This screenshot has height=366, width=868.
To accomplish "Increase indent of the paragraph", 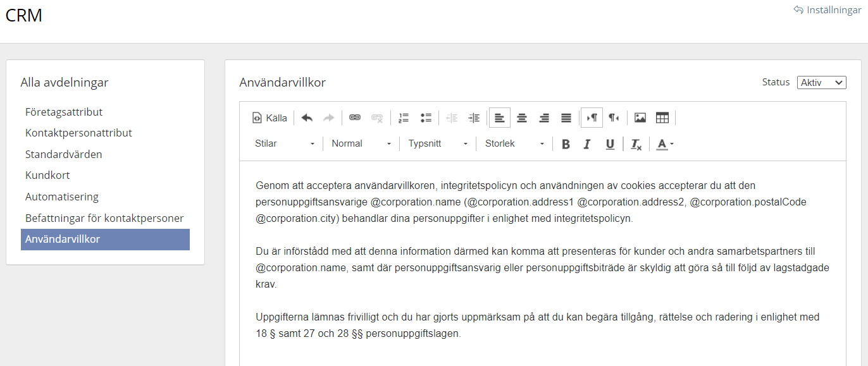I will 474,118.
